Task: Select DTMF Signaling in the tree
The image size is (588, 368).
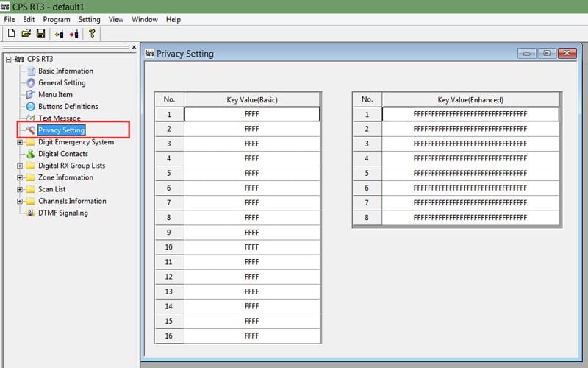Action: [x=63, y=213]
